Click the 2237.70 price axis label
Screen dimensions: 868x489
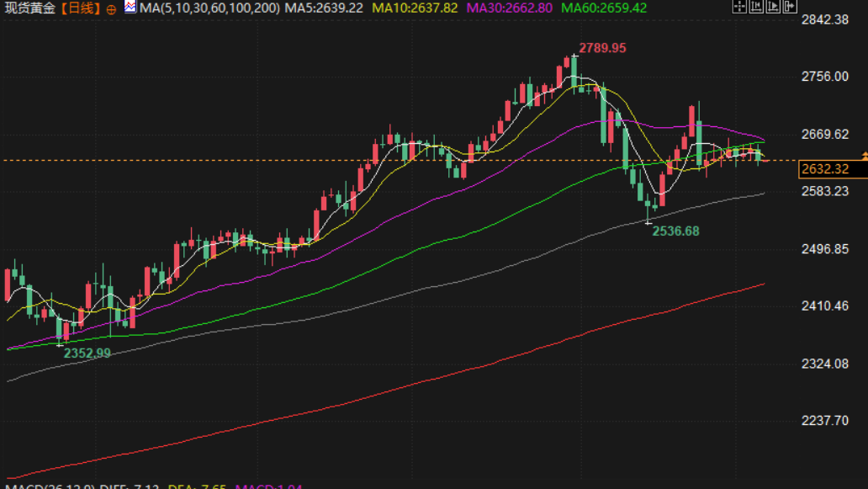[825, 421]
